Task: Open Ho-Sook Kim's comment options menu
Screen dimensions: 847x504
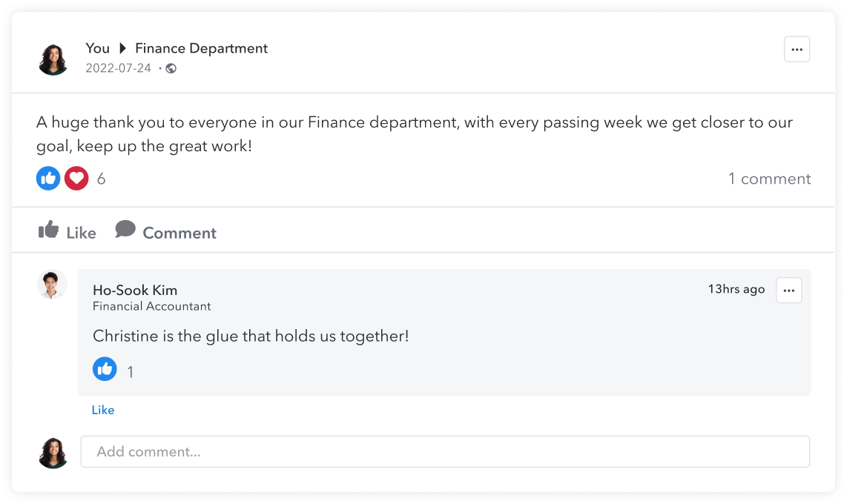Action: (x=788, y=291)
